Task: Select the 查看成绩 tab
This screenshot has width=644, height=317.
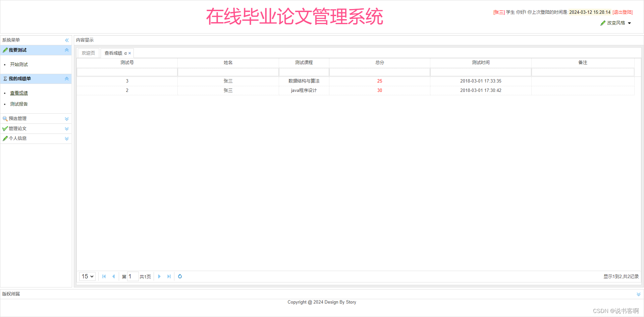Action: tap(113, 53)
